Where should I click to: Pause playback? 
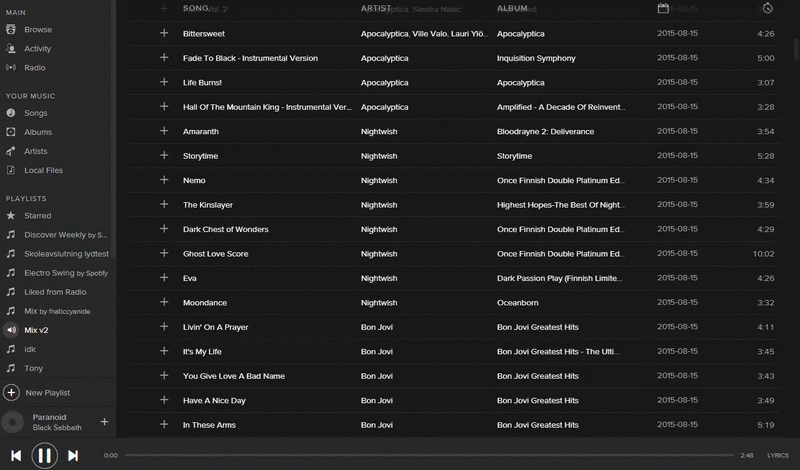(x=44, y=455)
